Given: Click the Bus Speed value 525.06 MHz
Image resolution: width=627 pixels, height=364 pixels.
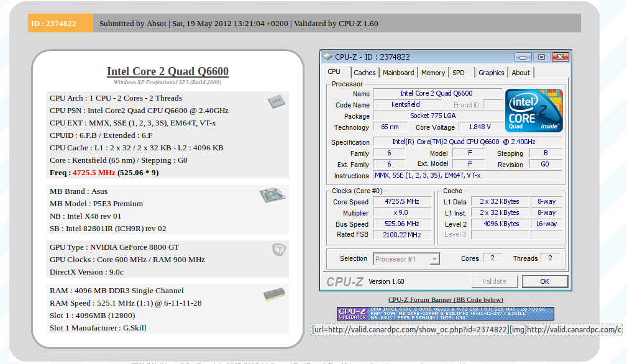Looking at the screenshot, I should [x=402, y=224].
